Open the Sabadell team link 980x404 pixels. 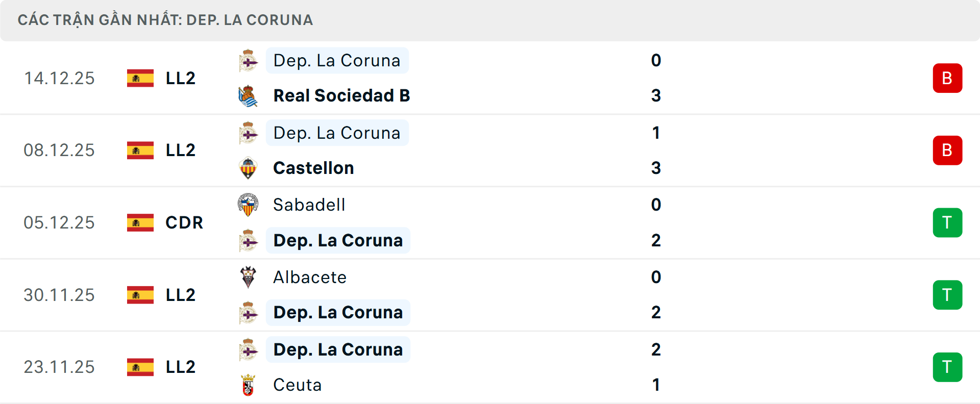309,205
